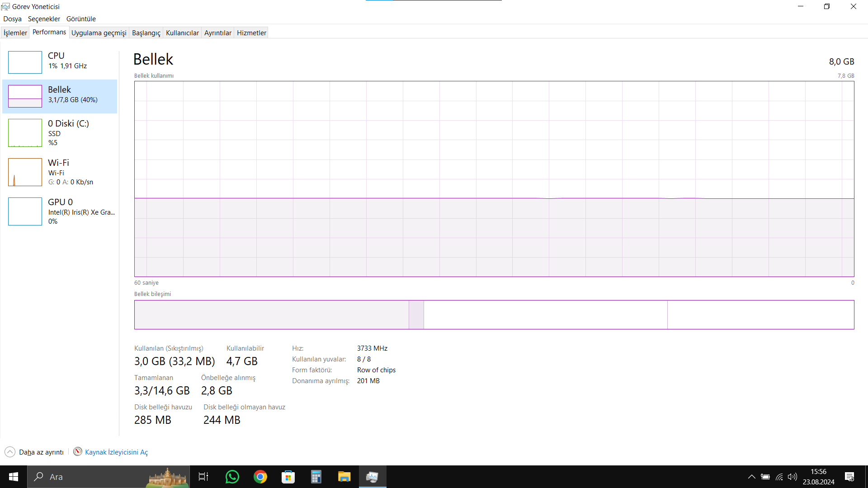Click the volume speaker tray icon
Screen dimensions: 868x488
(x=792, y=477)
